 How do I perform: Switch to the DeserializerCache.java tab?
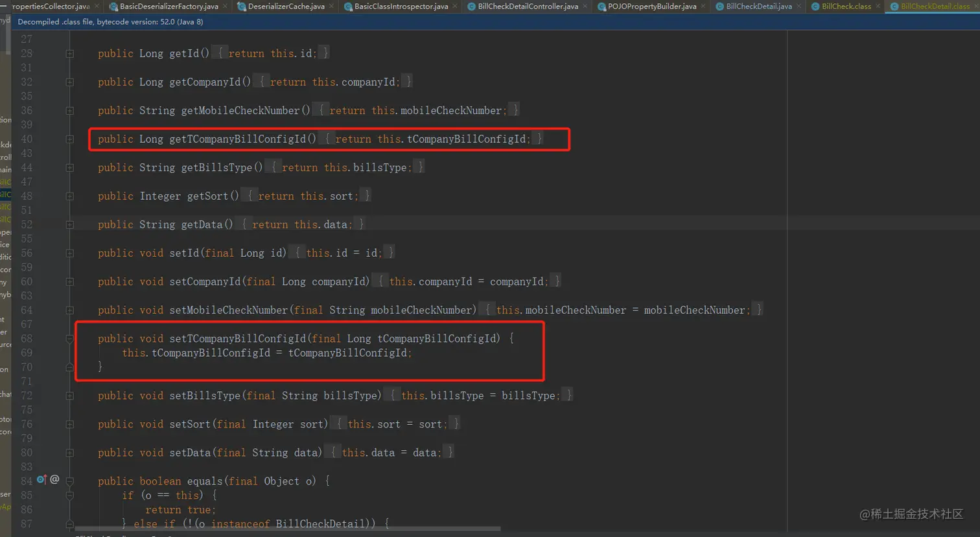tap(286, 6)
